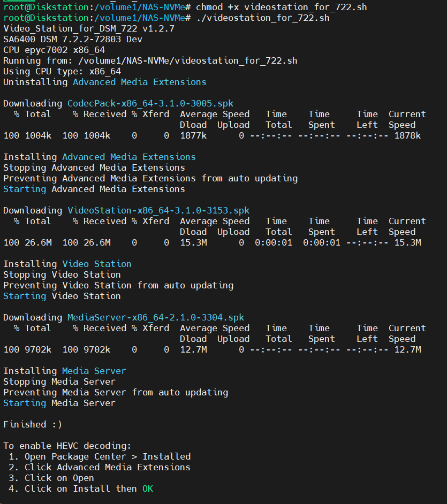Click the VideoStation-x86_64-3.1.0-3153.spk filename
This screenshot has height=504, width=447.
coord(158,210)
